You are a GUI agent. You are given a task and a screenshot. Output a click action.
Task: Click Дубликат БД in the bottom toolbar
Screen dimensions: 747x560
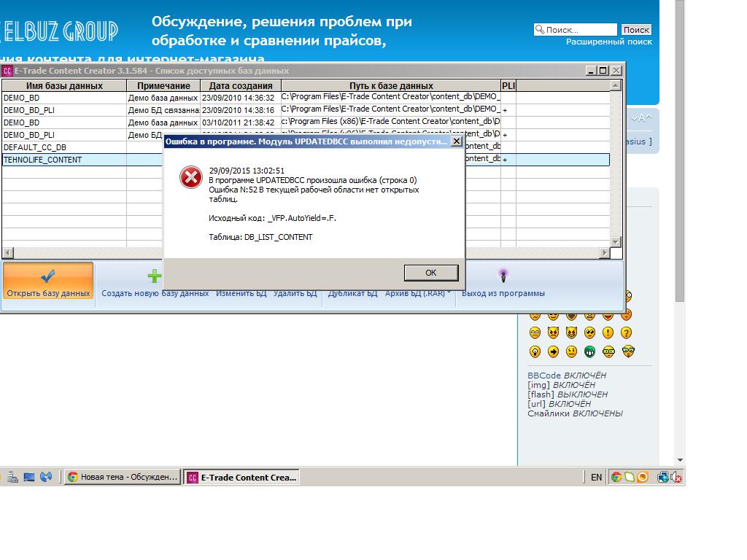tap(352, 293)
